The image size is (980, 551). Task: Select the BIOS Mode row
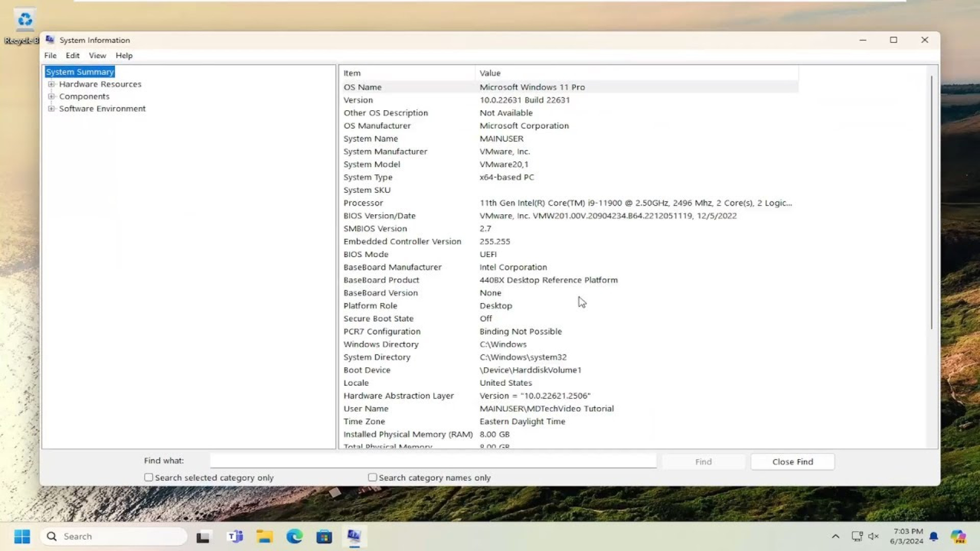pyautogui.click(x=569, y=254)
